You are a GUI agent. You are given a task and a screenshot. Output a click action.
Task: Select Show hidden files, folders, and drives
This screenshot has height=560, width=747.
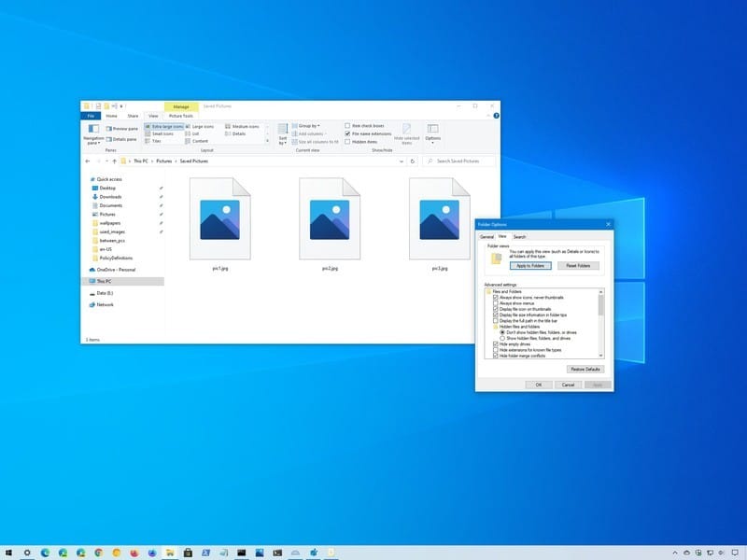[502, 338]
